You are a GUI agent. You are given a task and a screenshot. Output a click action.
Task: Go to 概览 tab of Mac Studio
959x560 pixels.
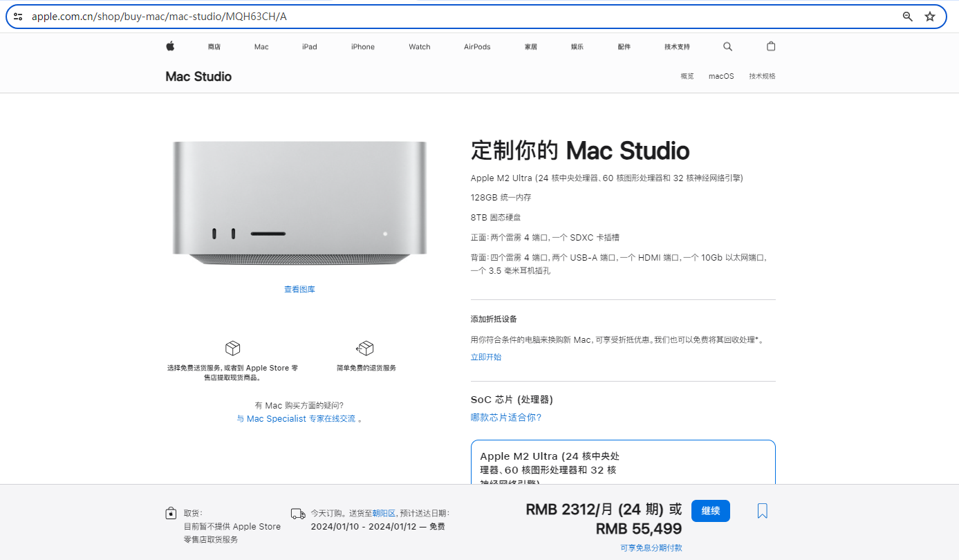687,76
